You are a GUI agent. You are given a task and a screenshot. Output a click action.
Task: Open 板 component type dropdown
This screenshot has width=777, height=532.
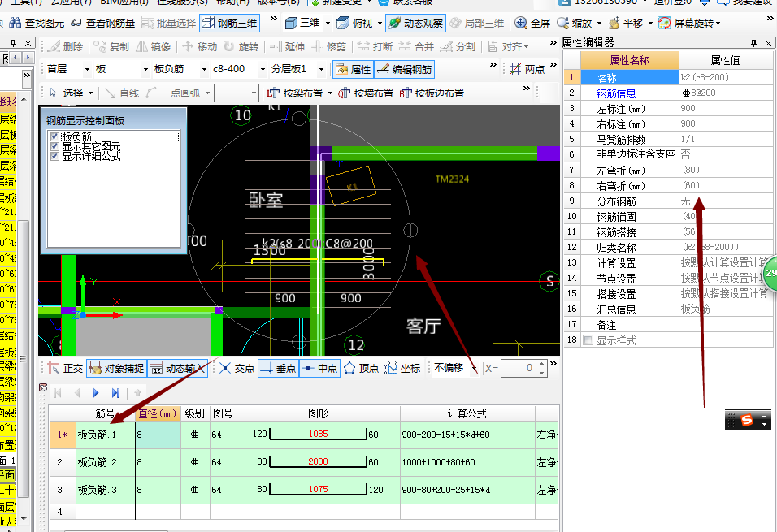[145, 69]
